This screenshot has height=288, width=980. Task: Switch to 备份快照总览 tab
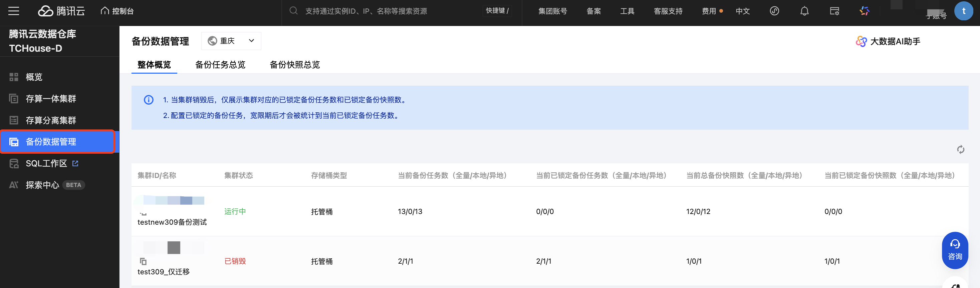[x=294, y=65]
